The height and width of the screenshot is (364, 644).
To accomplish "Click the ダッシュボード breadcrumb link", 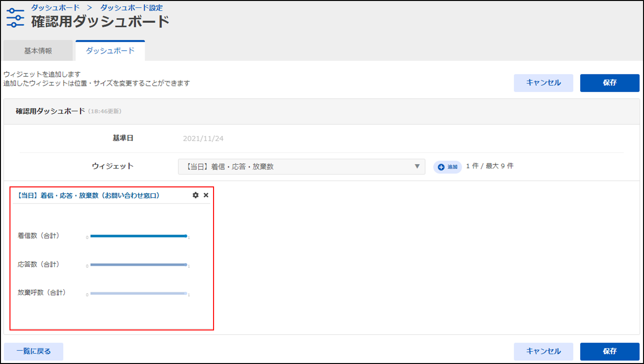I will tap(55, 8).
